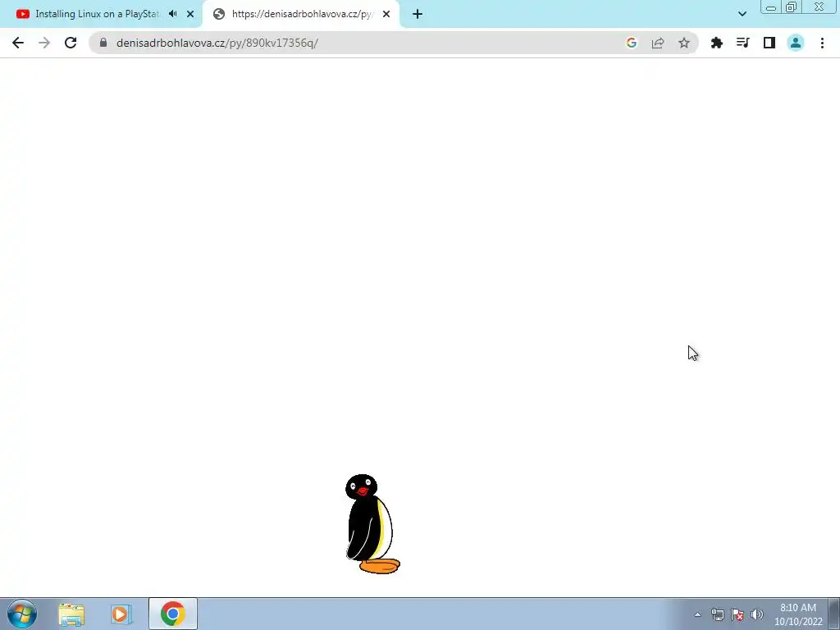Viewport: 840px width, 630px height.
Task: Click the taskbar clock showing 8:10 AM
Action: coord(798,614)
